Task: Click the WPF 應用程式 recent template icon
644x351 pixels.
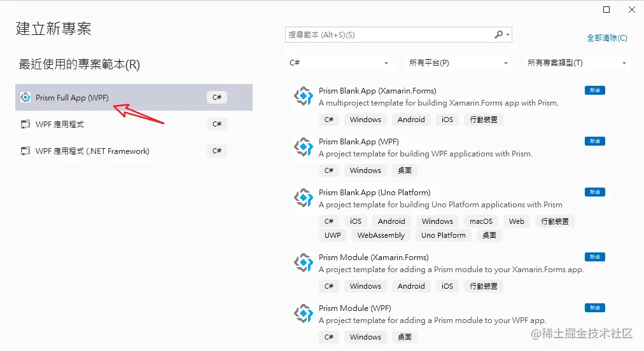Action: click(25, 124)
